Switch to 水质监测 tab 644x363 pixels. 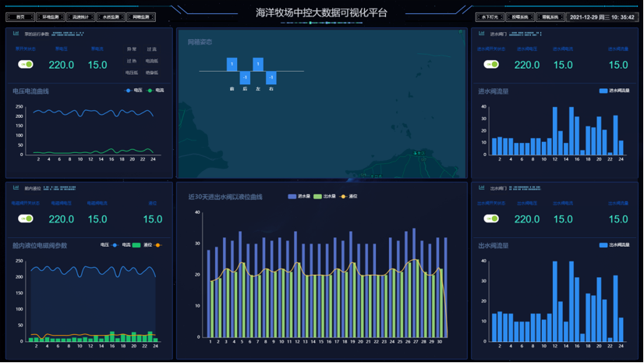111,16
